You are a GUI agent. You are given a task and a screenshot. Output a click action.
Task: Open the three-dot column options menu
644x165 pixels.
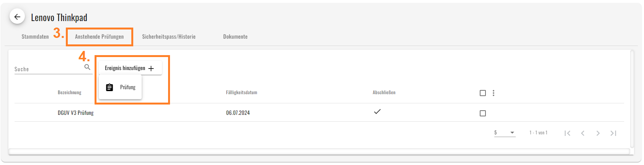494,93
